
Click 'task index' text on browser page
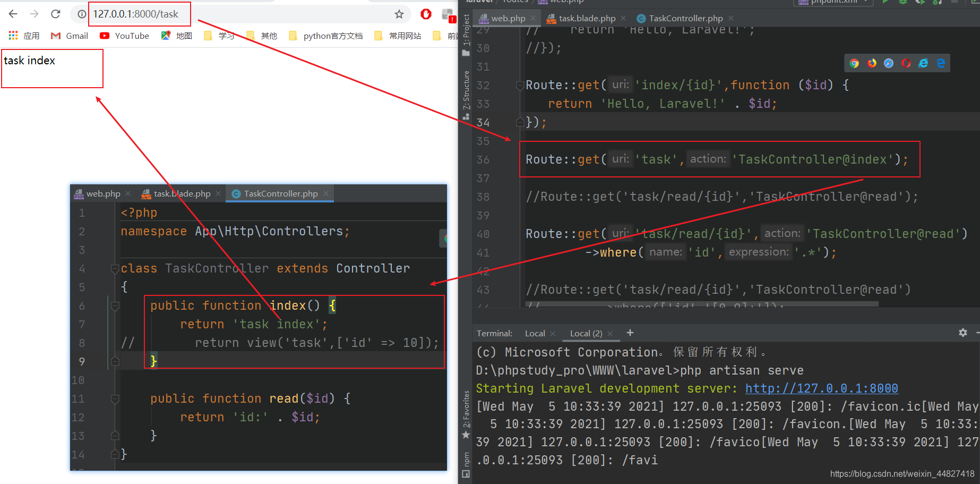click(29, 61)
